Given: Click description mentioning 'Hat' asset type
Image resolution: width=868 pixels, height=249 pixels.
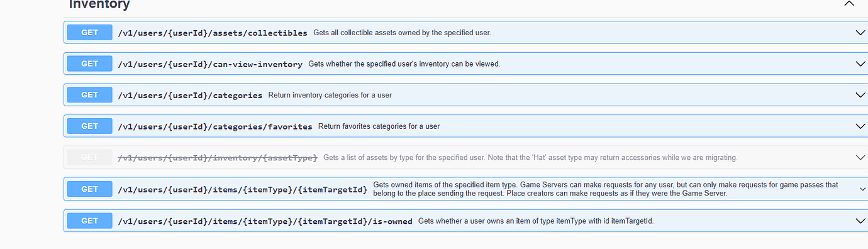Looking at the screenshot, I should click(530, 158).
